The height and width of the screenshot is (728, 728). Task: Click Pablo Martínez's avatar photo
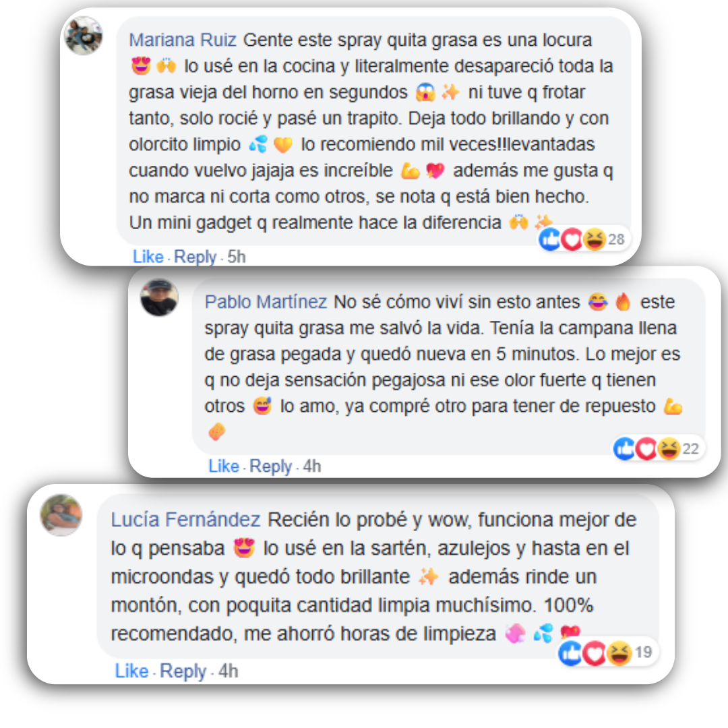pos(159,298)
